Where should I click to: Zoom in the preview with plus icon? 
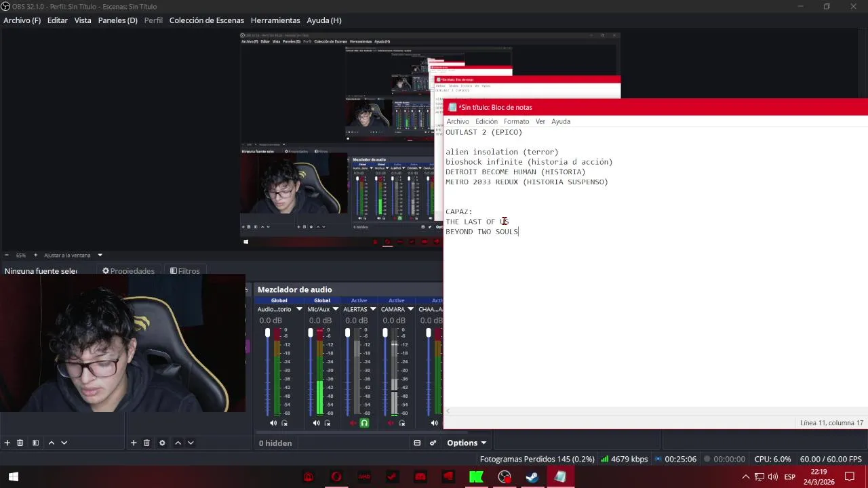click(x=35, y=255)
